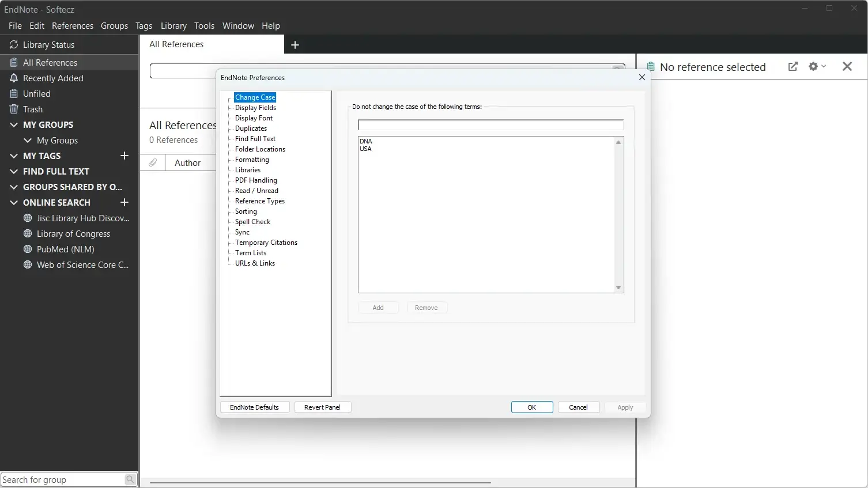Click the Revert Panel button

click(x=323, y=407)
